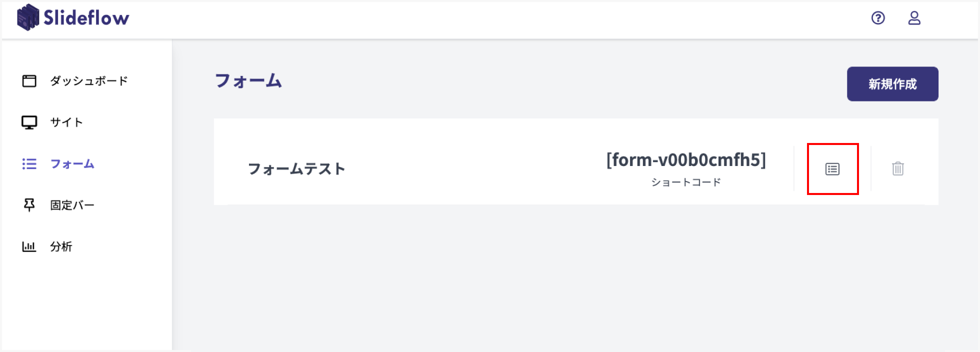The image size is (980, 352).
Task: Open the フォームテスト form entry
Action: (x=296, y=169)
